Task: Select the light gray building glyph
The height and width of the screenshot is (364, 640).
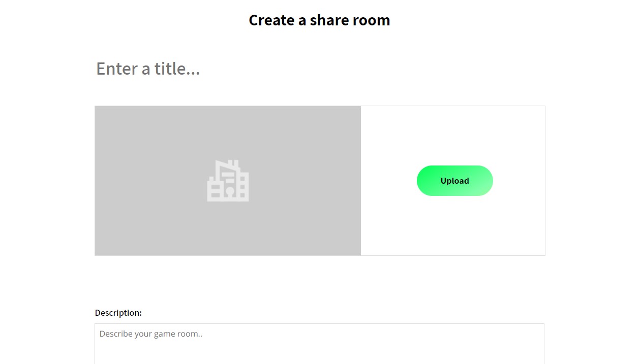Action: 228,181
